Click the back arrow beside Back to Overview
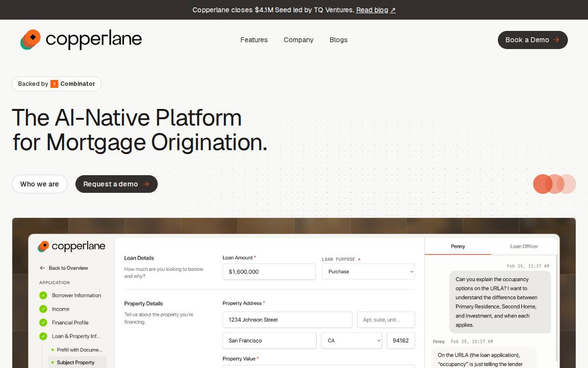This screenshot has height=368, width=588. tap(42, 268)
